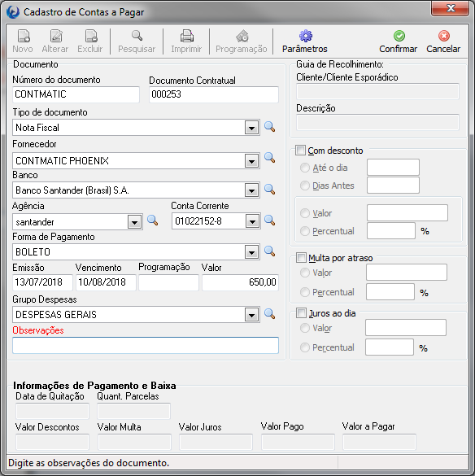Open the Banco dropdown list
This screenshot has height=476, width=475.
[251, 190]
